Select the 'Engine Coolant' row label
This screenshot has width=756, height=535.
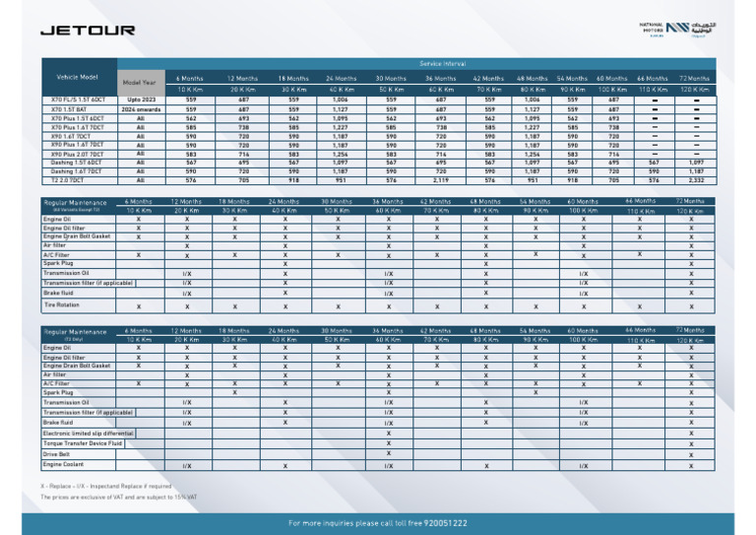(x=63, y=464)
